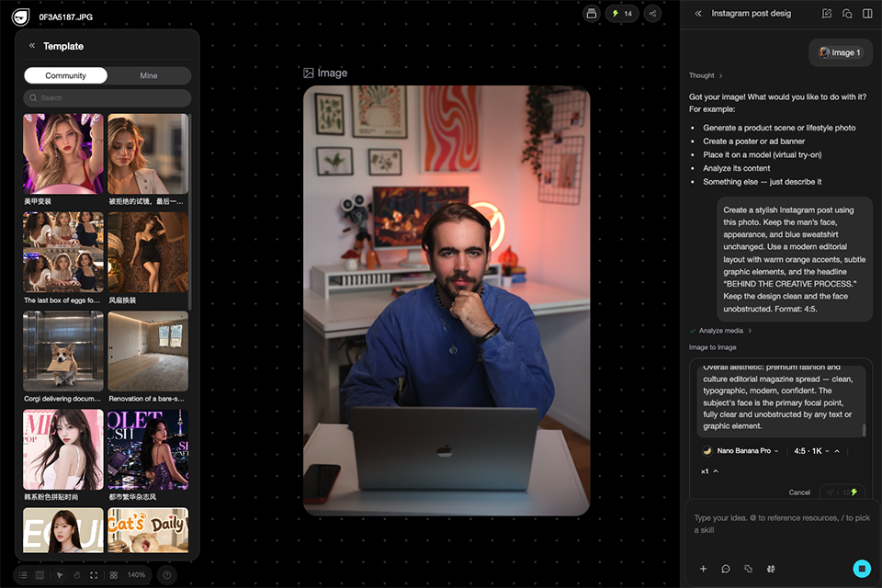This screenshot has width=882, height=588.
Task: Click the Template panel title
Action: 63,46
